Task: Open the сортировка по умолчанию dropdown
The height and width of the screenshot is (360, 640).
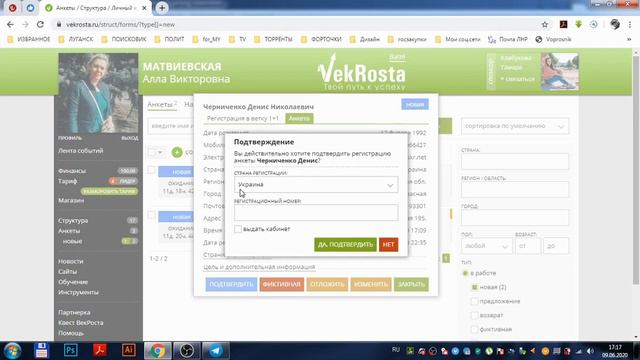Action: 515,126
